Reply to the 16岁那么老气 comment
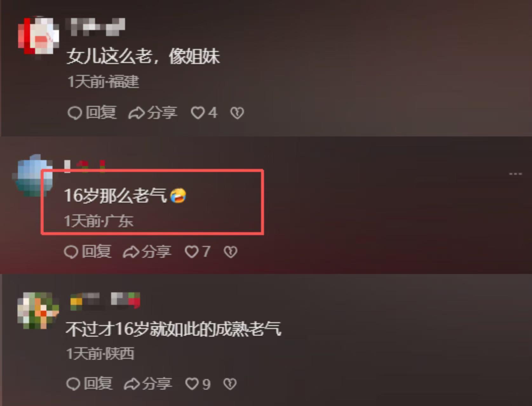 point(88,251)
